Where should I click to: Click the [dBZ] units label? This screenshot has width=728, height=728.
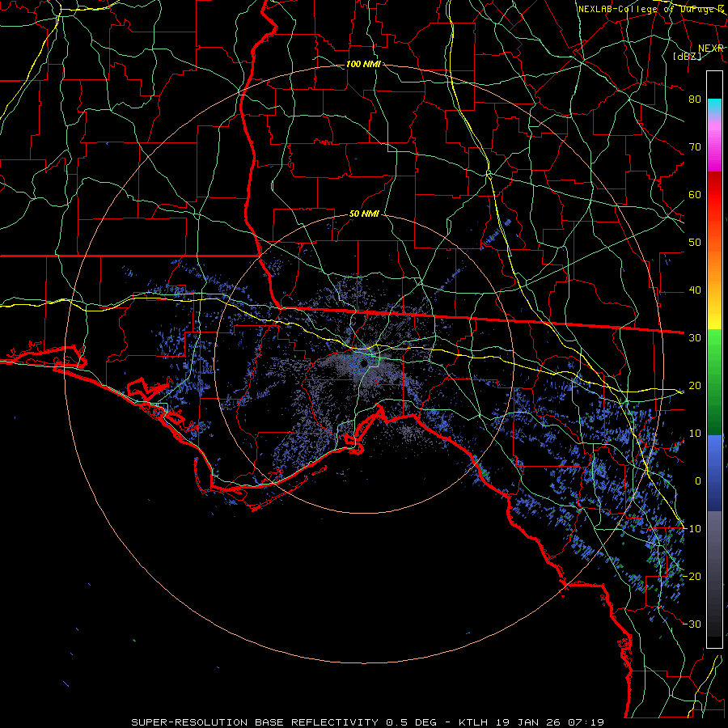pos(687,56)
